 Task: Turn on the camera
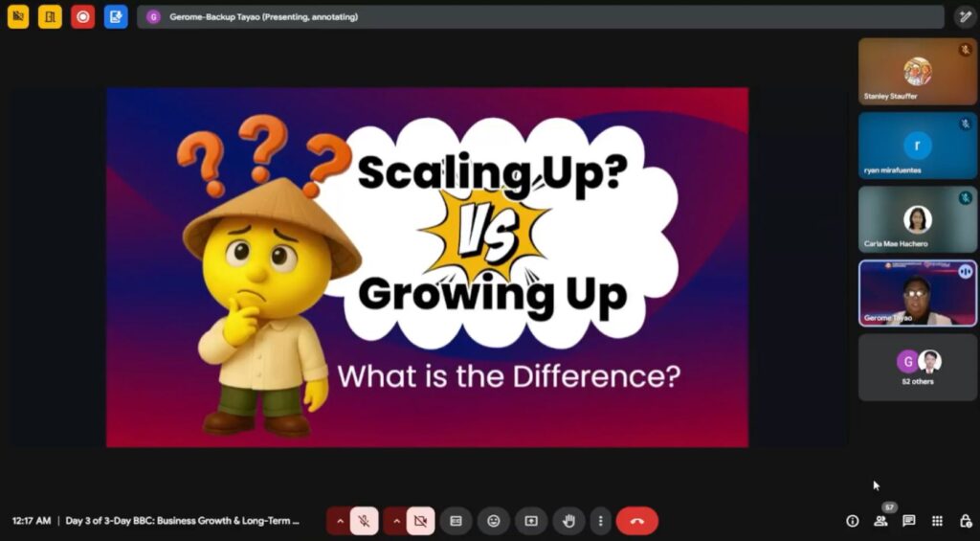(x=419, y=521)
